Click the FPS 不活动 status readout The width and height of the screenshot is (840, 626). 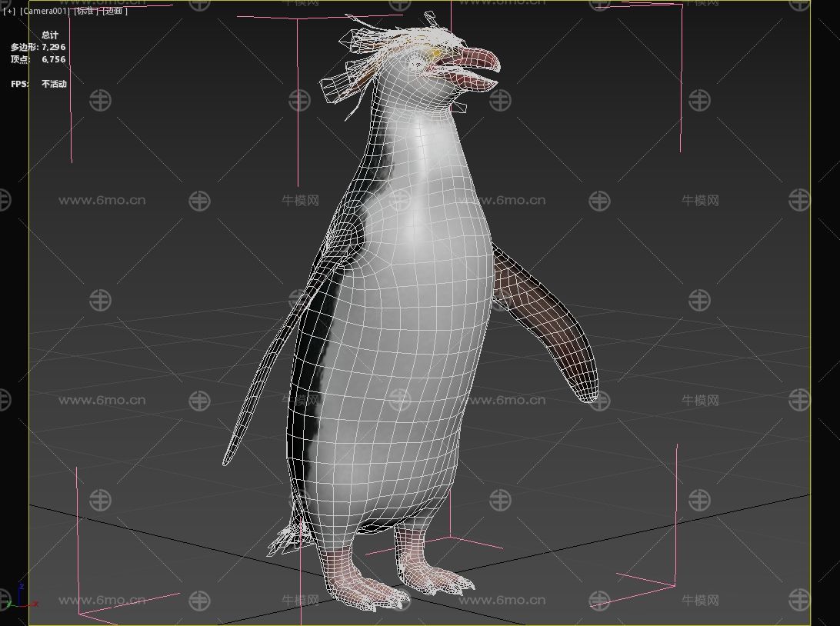[53, 84]
